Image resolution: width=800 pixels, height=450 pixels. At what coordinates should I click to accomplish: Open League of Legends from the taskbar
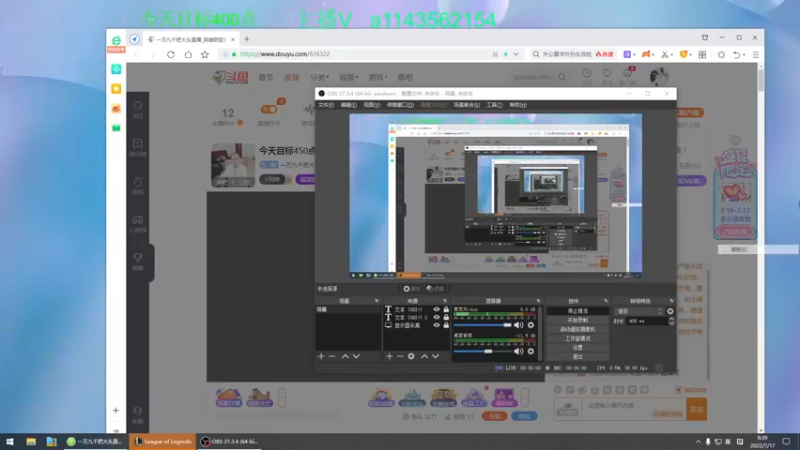pos(163,441)
